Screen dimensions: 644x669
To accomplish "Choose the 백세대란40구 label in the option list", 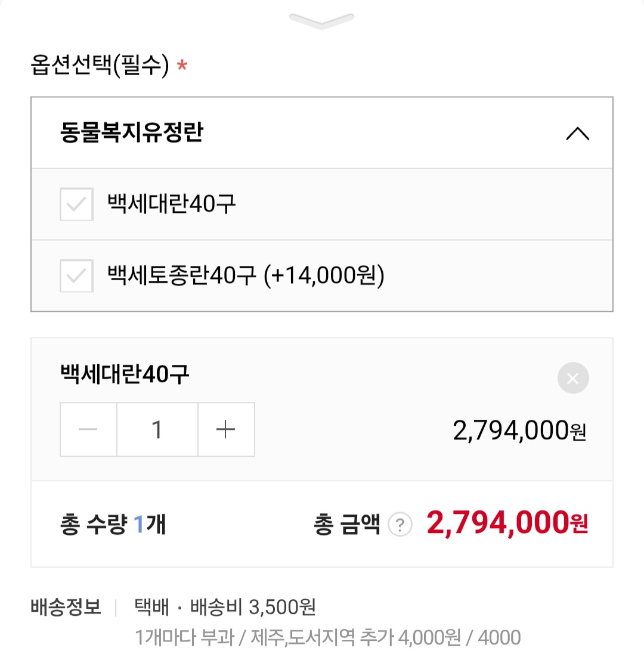I will pos(172,204).
